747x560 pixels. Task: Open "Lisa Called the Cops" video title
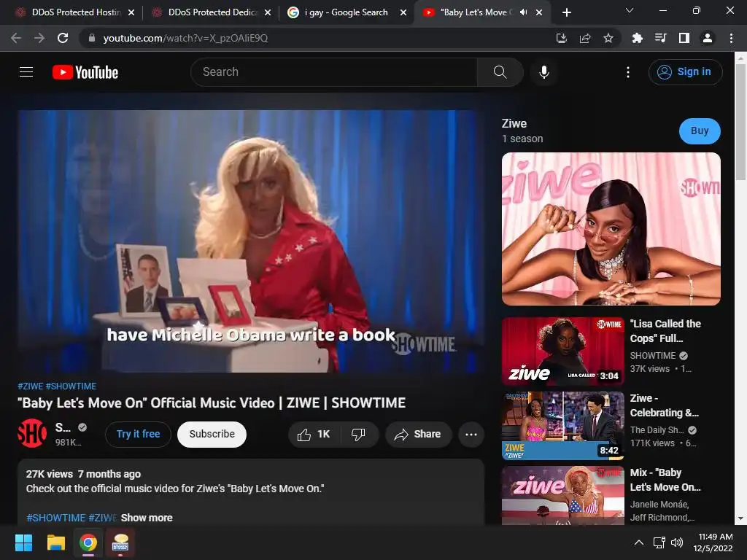pyautogui.click(x=665, y=331)
